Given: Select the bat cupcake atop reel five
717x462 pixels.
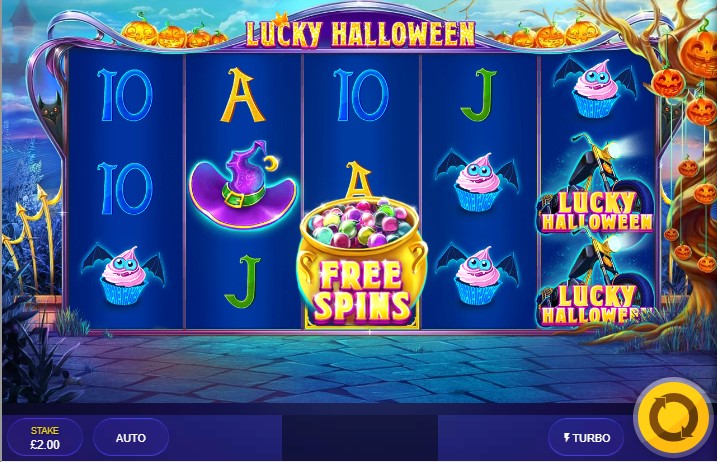Looking at the screenshot, I should [596, 89].
